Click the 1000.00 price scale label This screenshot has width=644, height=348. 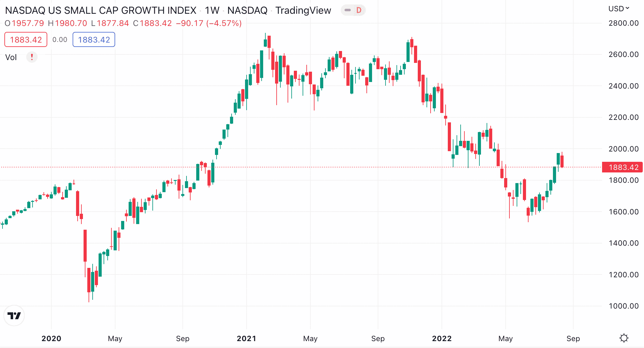(623, 306)
